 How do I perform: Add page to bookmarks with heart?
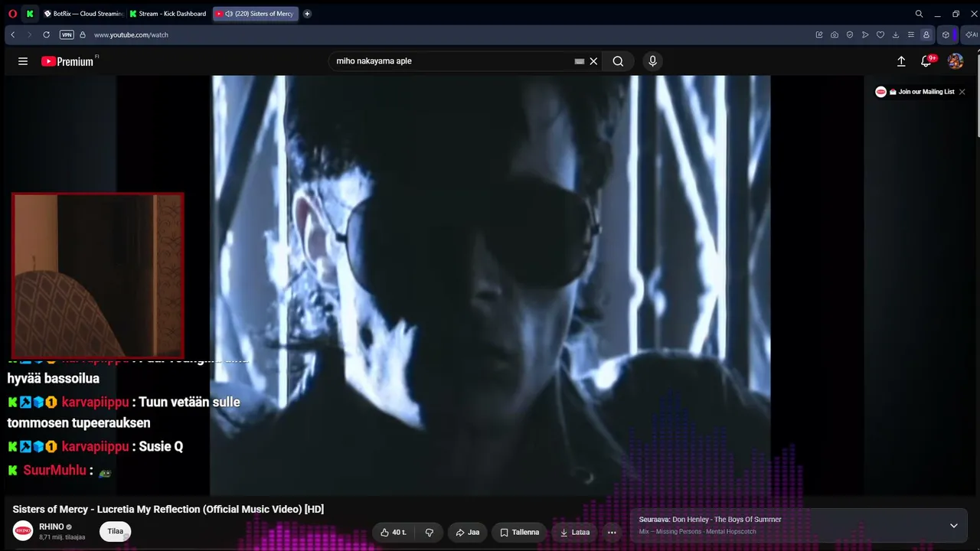[880, 34]
